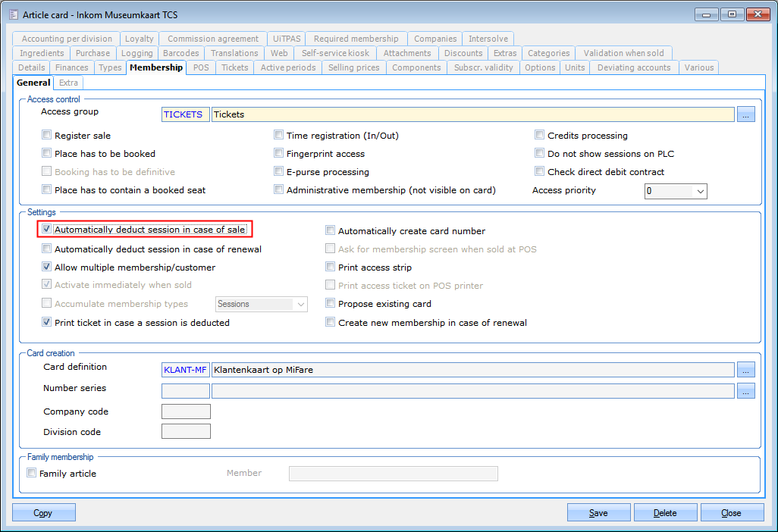Open the Sessions membership types dropdown

point(300,304)
